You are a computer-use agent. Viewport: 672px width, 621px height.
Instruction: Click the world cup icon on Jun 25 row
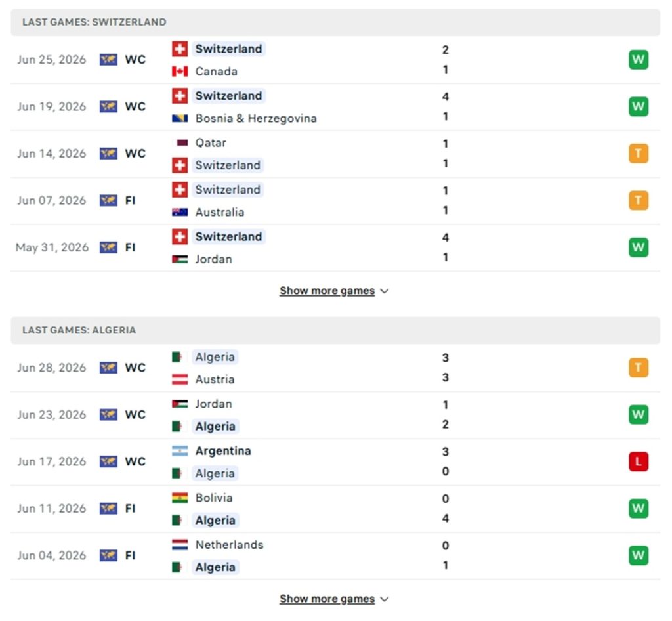(108, 60)
